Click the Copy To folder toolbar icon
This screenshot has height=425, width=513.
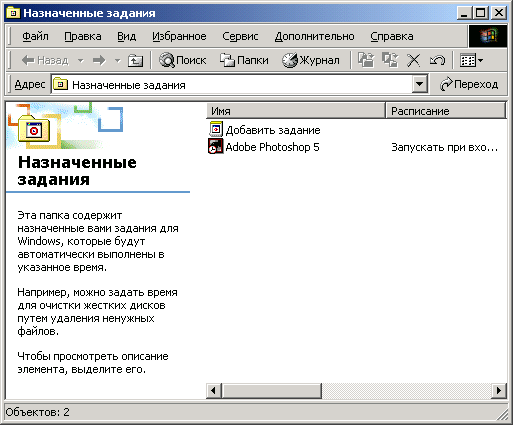click(390, 60)
